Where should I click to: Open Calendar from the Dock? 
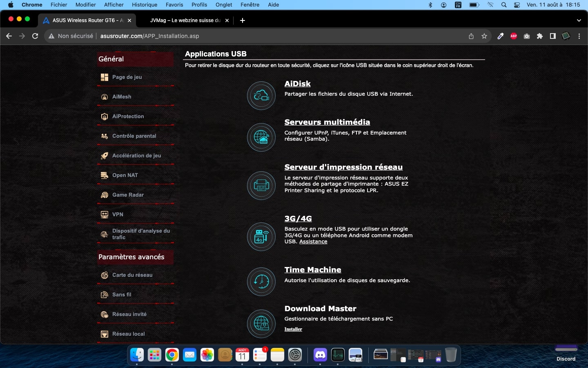coord(242,355)
